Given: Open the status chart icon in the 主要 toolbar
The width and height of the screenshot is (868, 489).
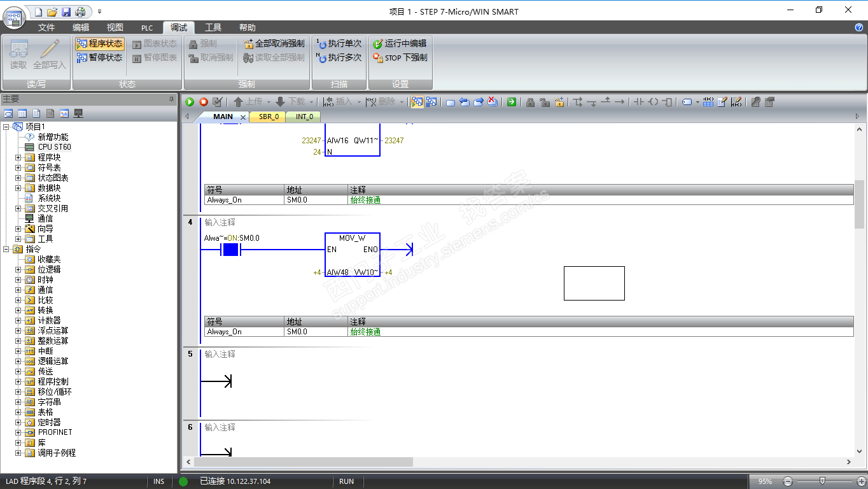Looking at the screenshot, I should pos(22,113).
